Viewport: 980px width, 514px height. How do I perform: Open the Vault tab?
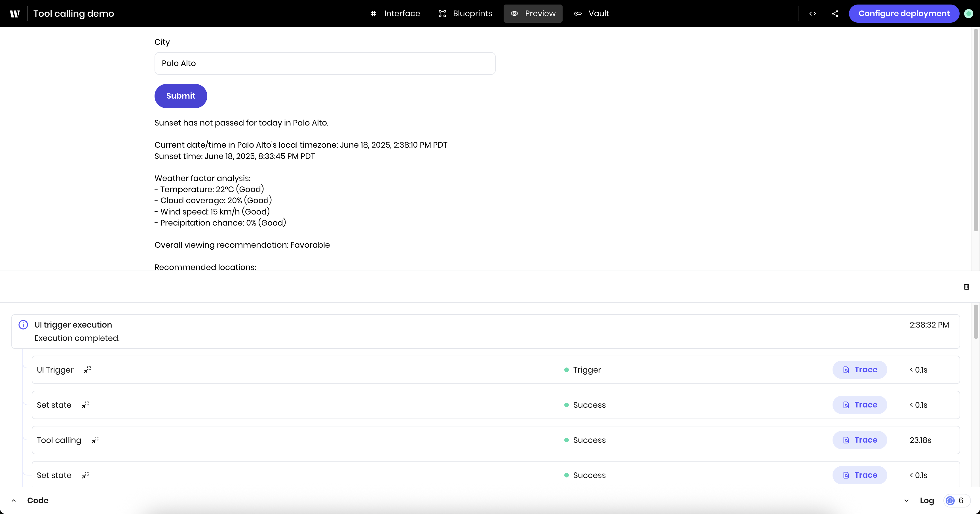click(592, 14)
